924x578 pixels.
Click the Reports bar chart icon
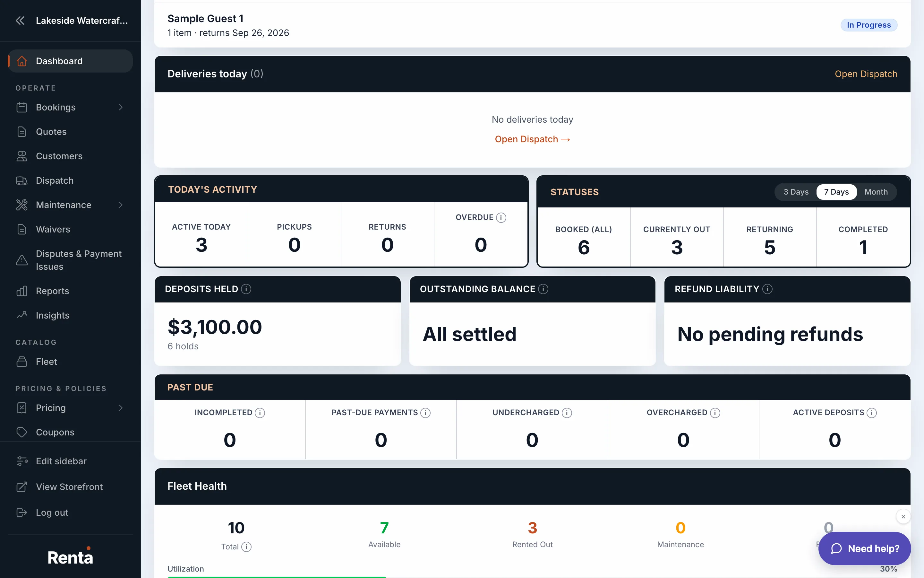pos(22,291)
